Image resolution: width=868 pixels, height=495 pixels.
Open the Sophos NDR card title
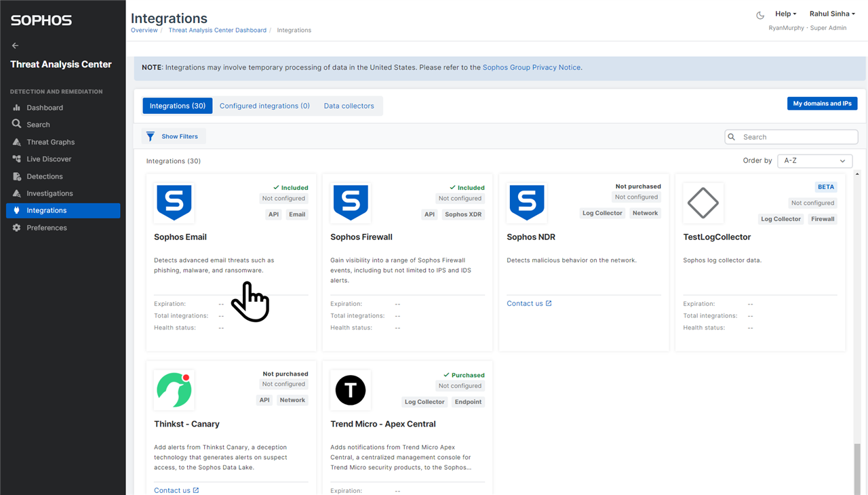point(531,237)
